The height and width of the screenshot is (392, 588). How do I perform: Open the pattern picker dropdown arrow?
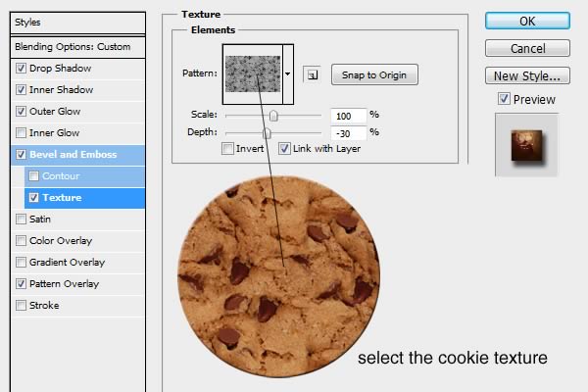coord(288,73)
